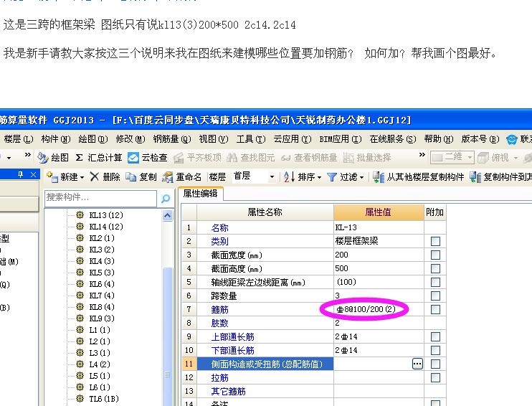Viewport: 532px width, 406px height.
Task: Click the 箍筋 property link
Action: pos(219,310)
